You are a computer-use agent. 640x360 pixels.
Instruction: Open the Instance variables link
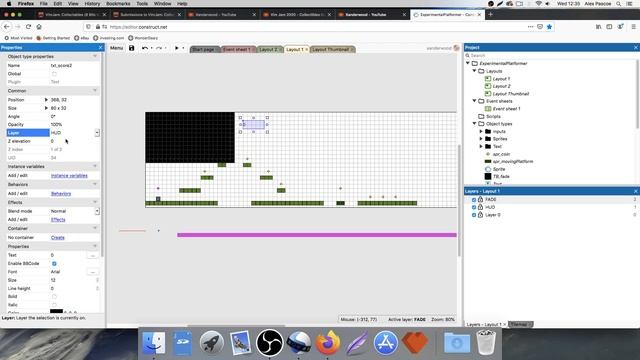(69, 176)
